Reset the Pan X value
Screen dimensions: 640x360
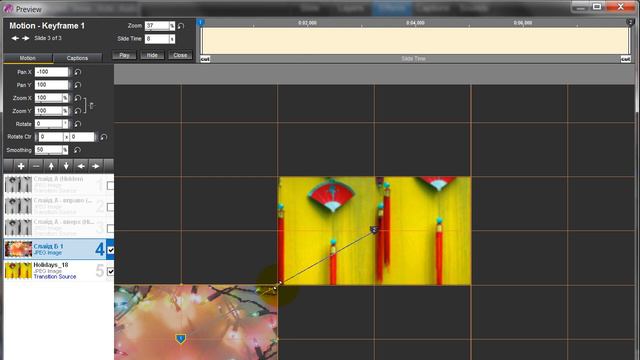(x=78, y=72)
